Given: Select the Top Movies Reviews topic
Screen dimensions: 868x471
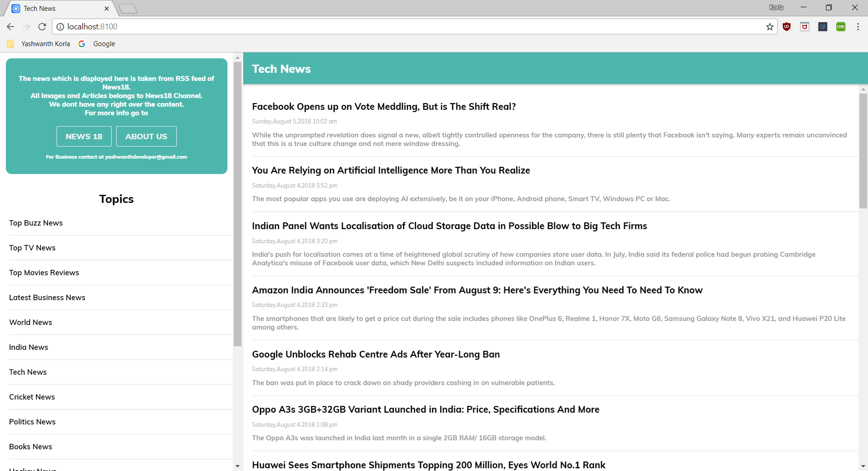Looking at the screenshot, I should [x=121, y=273].
